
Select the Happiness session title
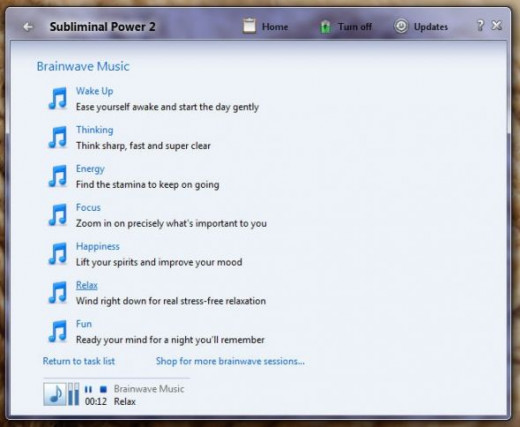[98, 246]
